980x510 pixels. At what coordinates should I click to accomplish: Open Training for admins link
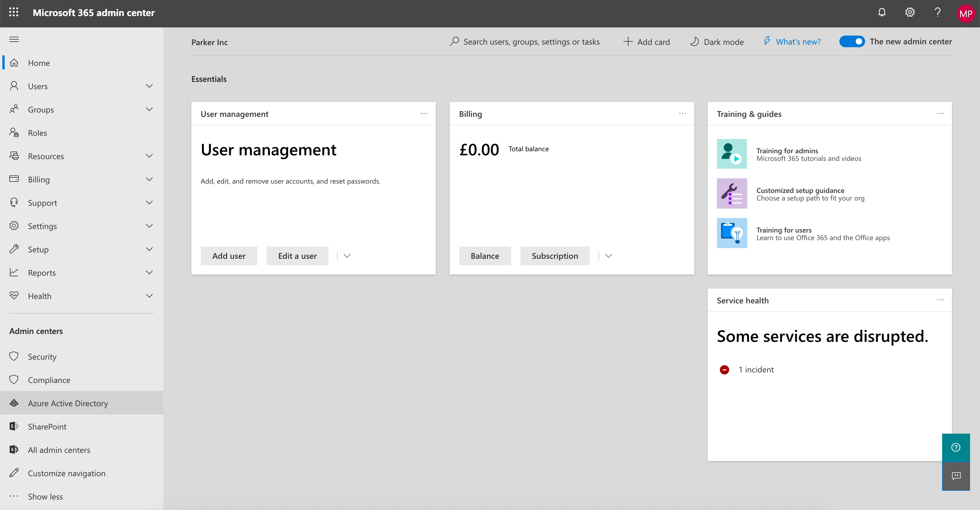(787, 151)
